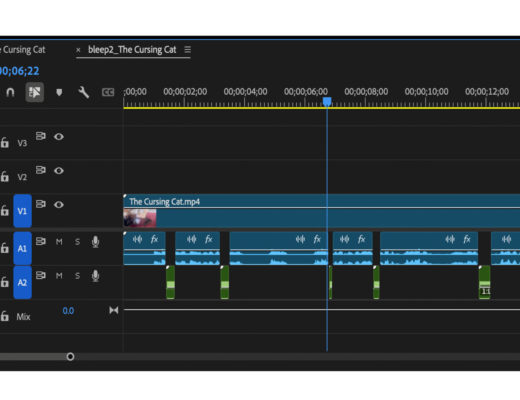Select A1 track target button

point(22,248)
